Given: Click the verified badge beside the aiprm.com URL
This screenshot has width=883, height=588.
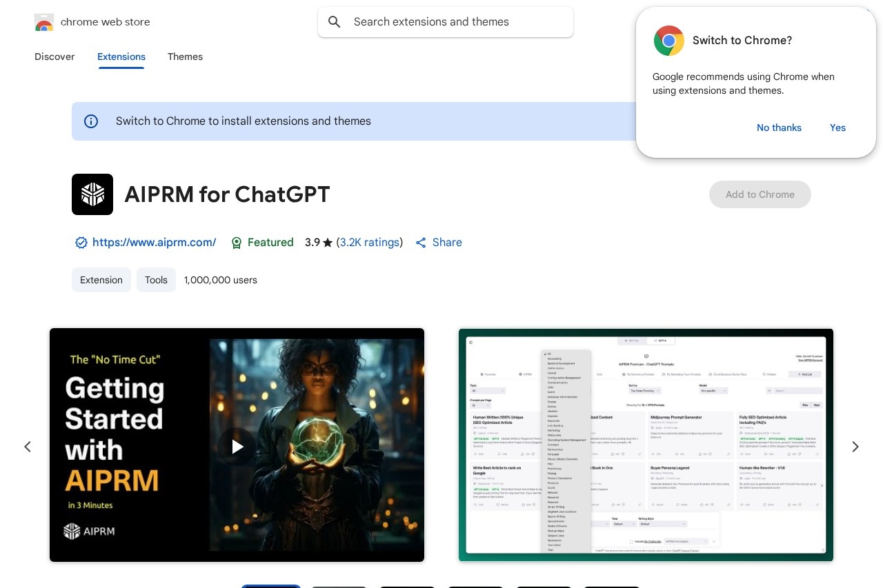Looking at the screenshot, I should point(81,243).
